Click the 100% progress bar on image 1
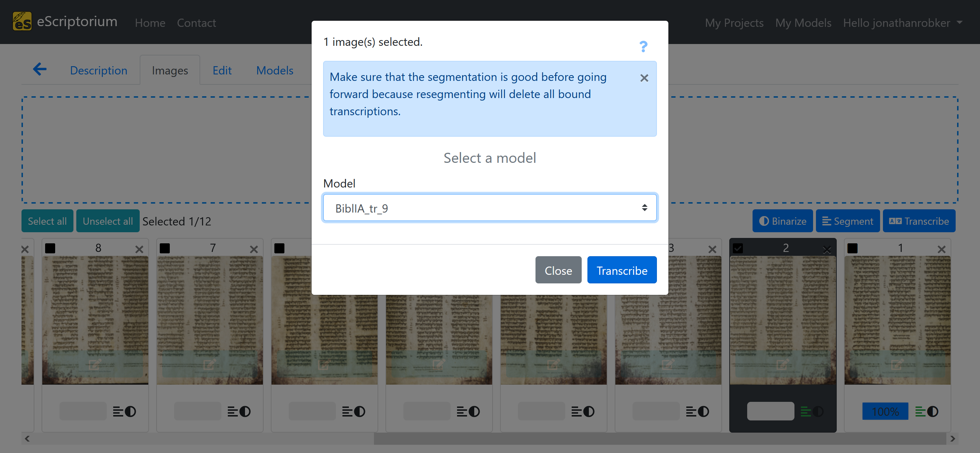Viewport: 980px width, 453px height. coord(885,411)
